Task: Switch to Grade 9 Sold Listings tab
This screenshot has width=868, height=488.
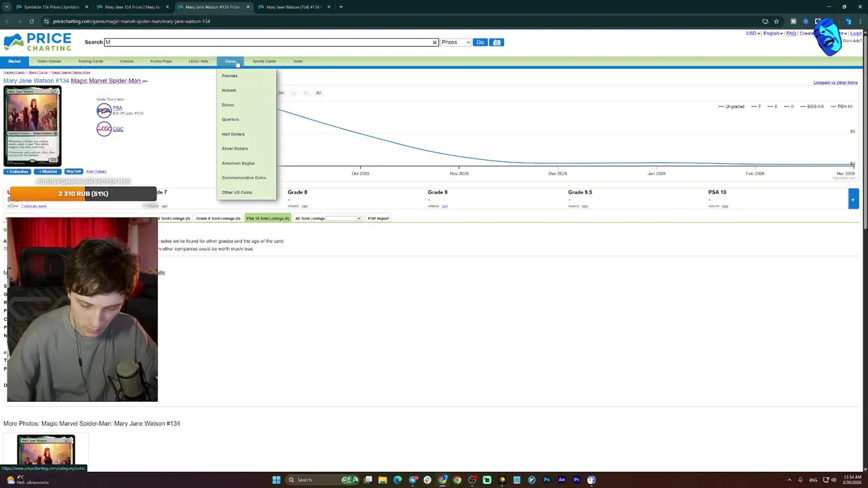Action: [218, 218]
